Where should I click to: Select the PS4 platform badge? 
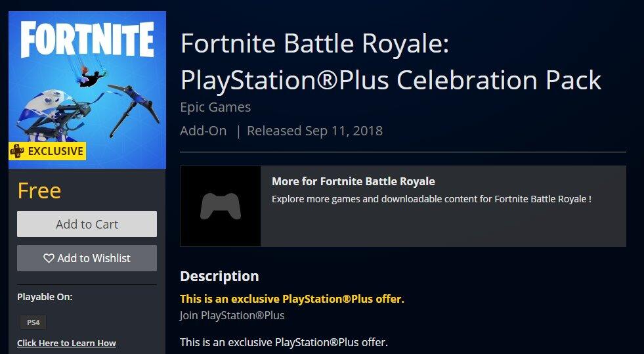[x=32, y=322]
